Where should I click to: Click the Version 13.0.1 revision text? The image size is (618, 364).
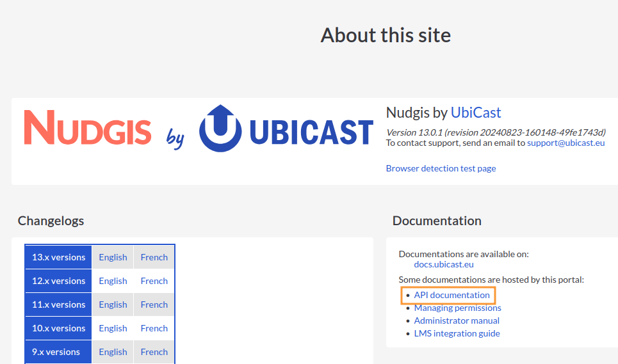496,132
